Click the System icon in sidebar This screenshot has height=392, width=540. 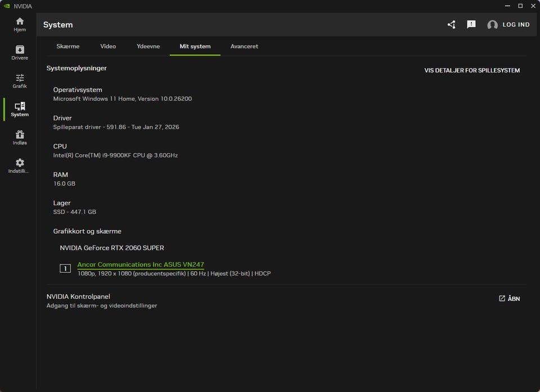pyautogui.click(x=20, y=106)
